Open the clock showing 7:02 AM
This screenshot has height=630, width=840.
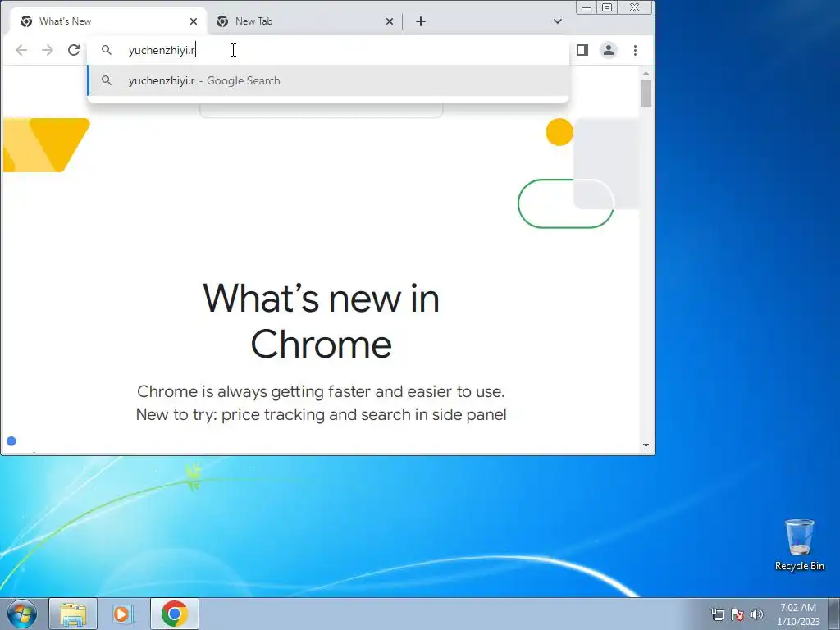click(798, 614)
